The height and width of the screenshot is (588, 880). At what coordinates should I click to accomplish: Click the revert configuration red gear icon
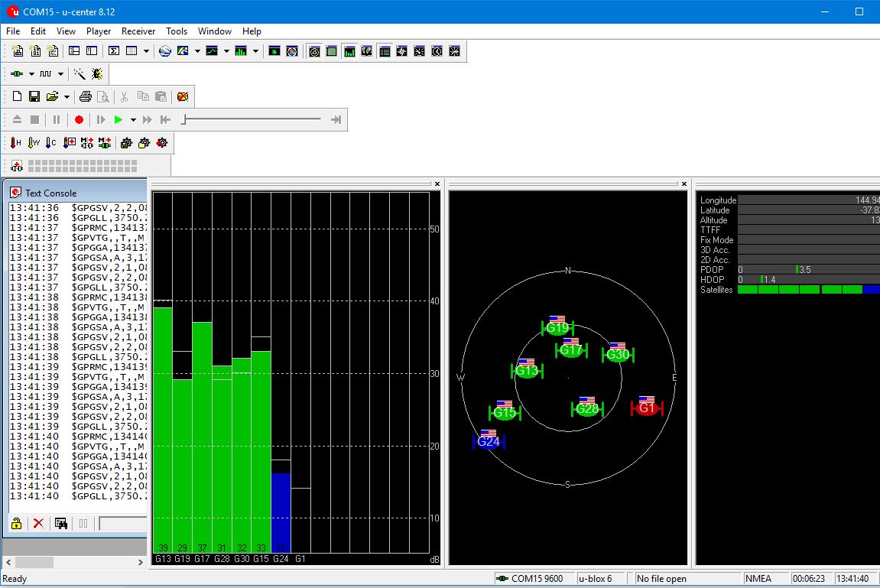pos(162,142)
